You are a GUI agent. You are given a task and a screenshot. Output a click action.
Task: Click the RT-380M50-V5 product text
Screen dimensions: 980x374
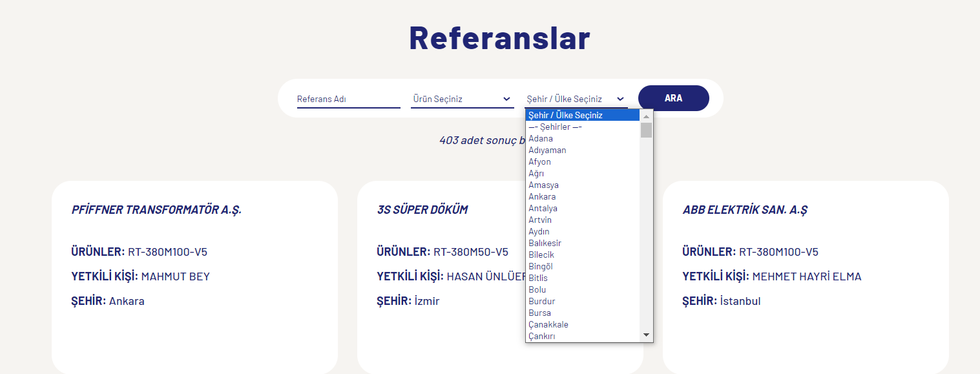471,252
